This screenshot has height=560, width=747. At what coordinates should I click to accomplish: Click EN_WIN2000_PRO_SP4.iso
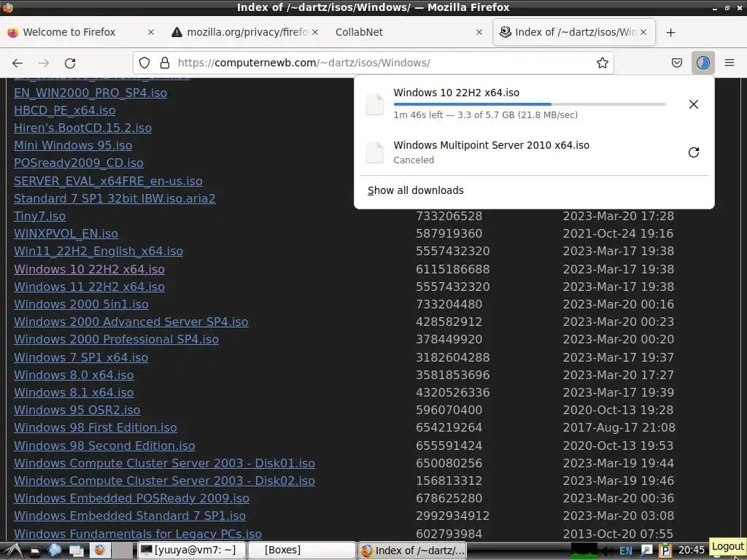90,93
